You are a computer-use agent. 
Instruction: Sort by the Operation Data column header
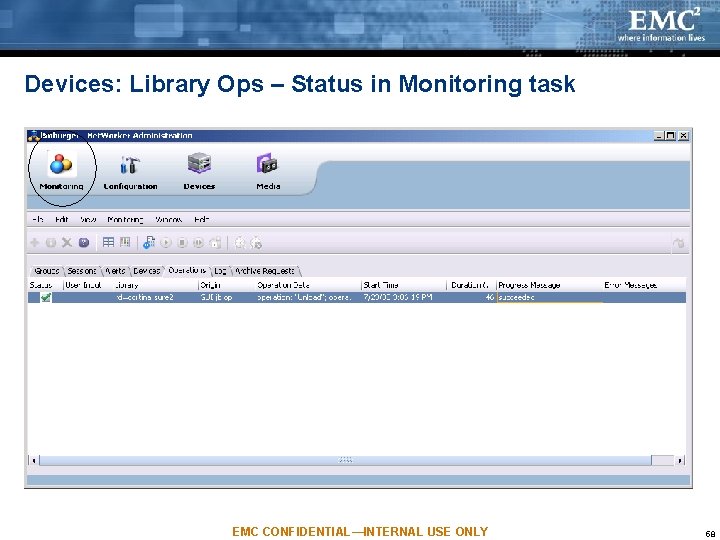pos(308,285)
